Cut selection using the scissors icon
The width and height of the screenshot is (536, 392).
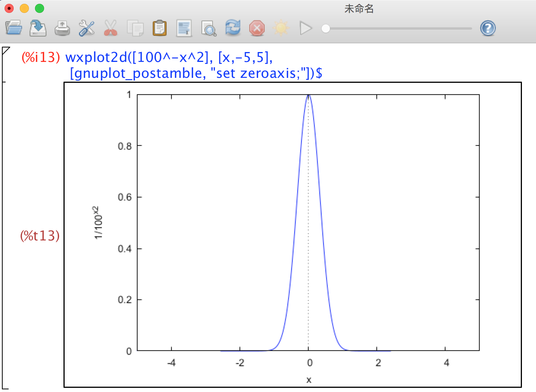111,28
